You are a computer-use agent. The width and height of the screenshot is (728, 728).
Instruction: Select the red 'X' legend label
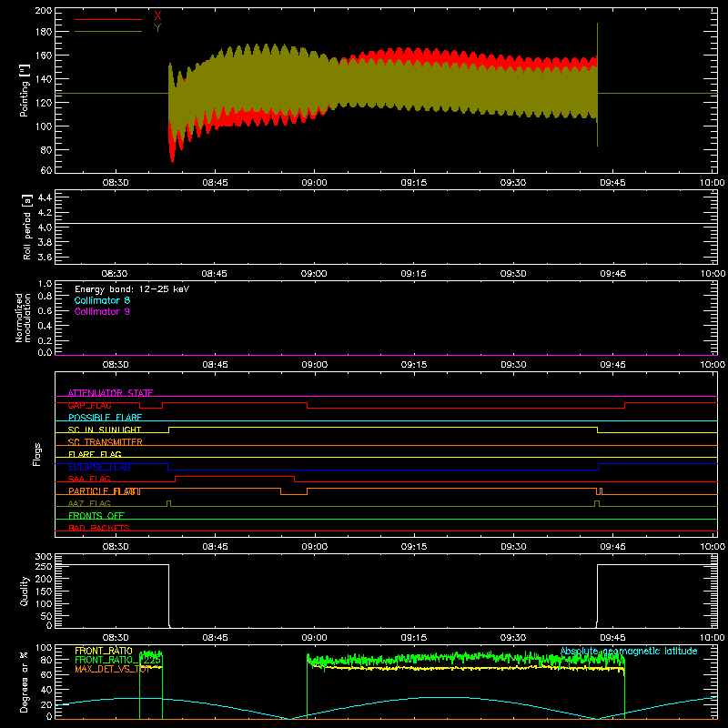tap(157, 16)
